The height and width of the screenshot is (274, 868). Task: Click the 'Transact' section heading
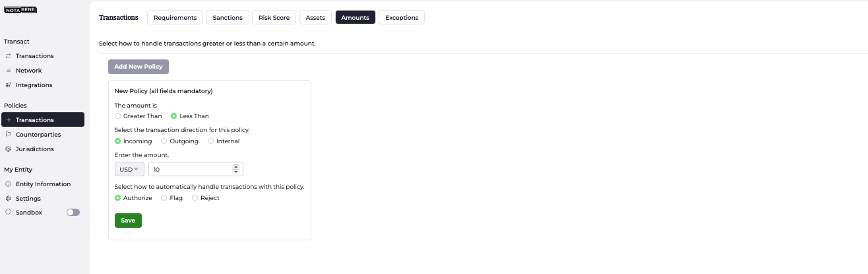(16, 42)
